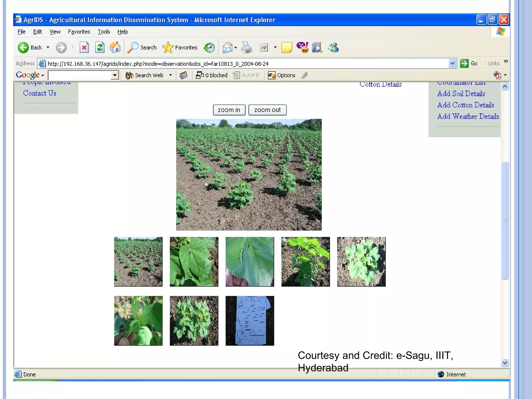This screenshot has height=399, width=532.
Task: Open the File menu
Action: (22, 32)
